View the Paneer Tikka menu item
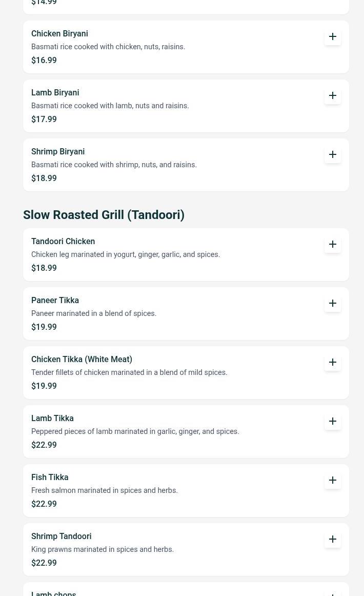364x596 pixels. click(55, 300)
